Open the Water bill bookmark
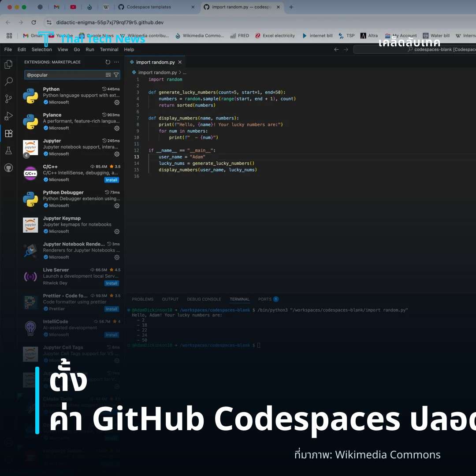This screenshot has height=476, width=476. [x=436, y=36]
